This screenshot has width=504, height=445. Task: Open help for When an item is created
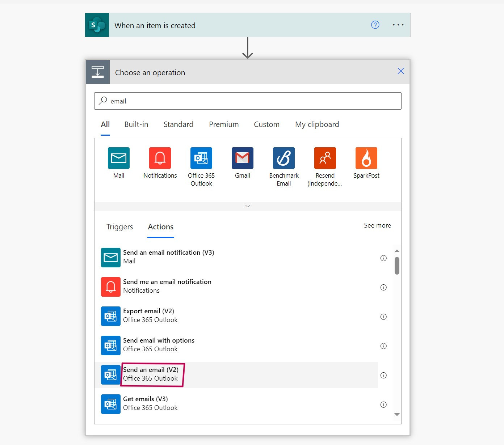click(x=375, y=25)
